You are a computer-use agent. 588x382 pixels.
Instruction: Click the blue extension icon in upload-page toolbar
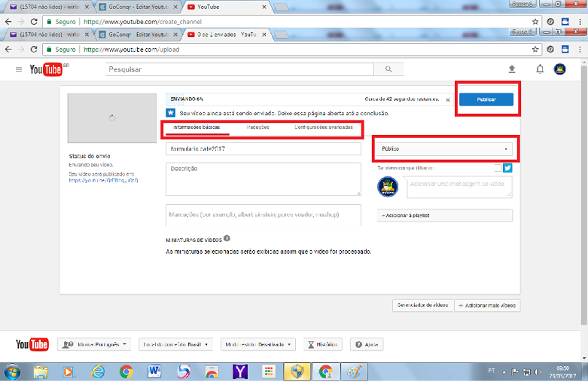(x=565, y=49)
